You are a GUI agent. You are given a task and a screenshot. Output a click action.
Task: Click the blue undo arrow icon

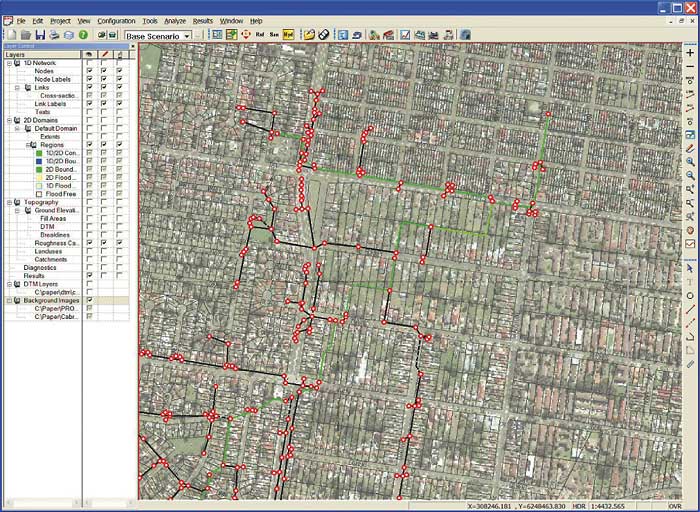[x=357, y=34]
